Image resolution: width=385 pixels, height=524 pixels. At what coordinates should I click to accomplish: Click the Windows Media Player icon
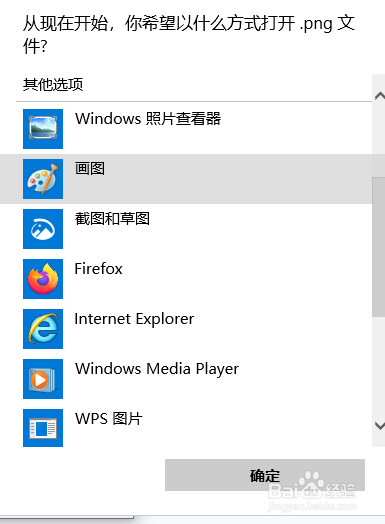tap(43, 379)
